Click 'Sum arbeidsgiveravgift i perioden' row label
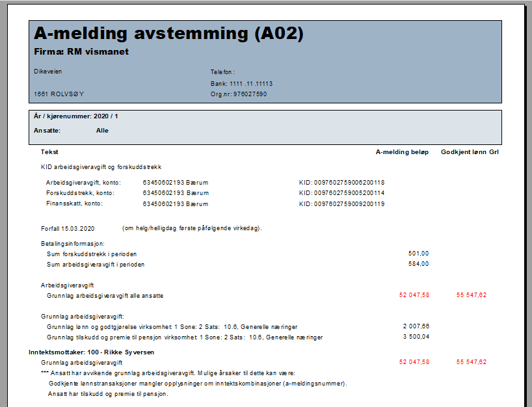The image size is (532, 407). point(96,265)
